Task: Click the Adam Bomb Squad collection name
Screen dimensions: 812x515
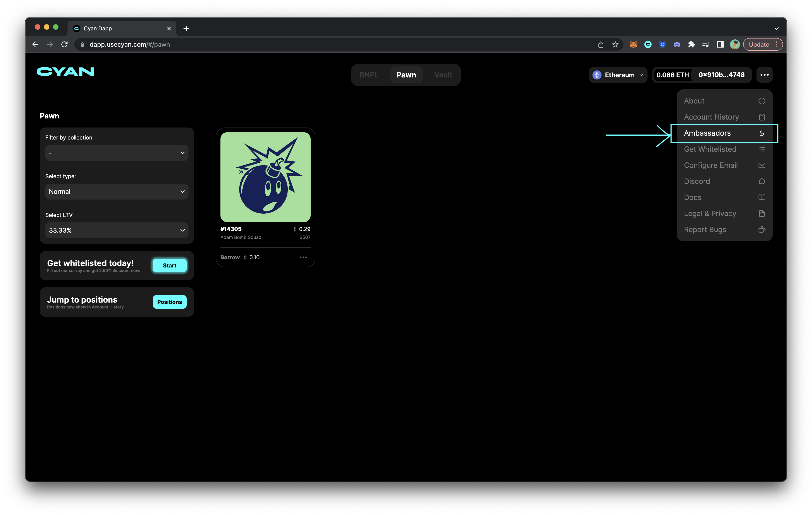Action: click(x=241, y=237)
